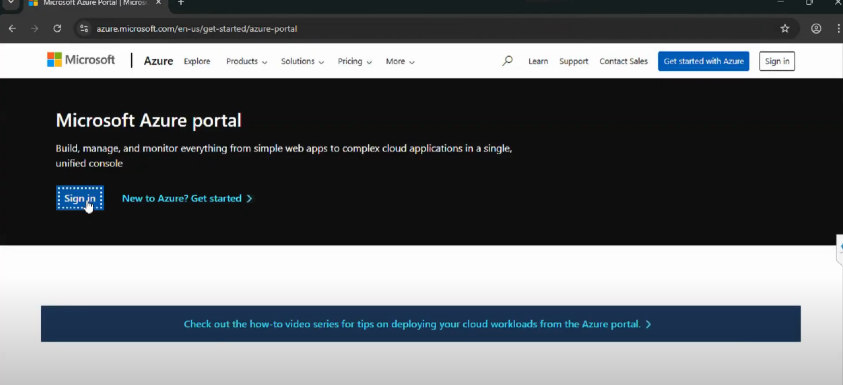Image resolution: width=843 pixels, height=385 pixels.
Task: Expand the Pricing dropdown
Action: [355, 61]
